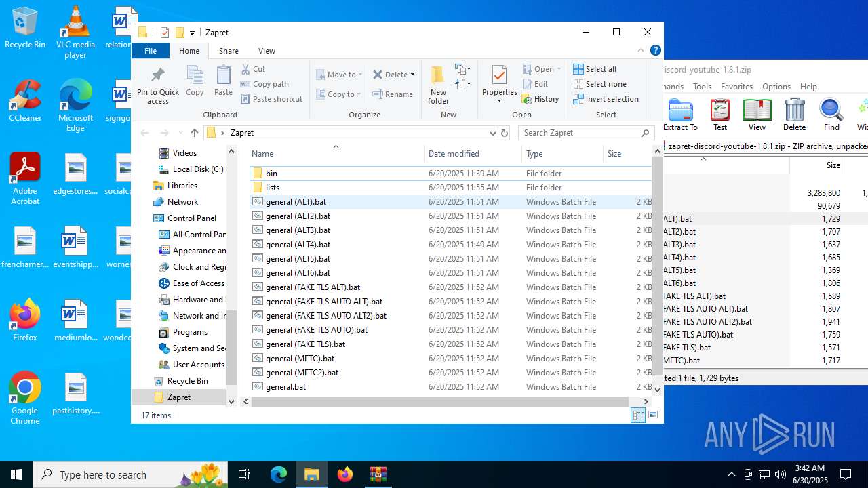Click Copy path command
This screenshot has height=488, width=868.
click(x=264, y=84)
